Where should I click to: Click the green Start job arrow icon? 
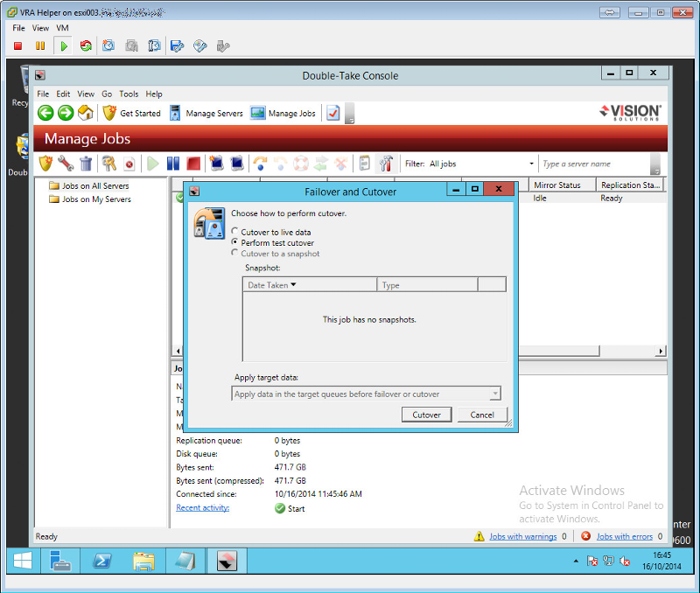152,164
